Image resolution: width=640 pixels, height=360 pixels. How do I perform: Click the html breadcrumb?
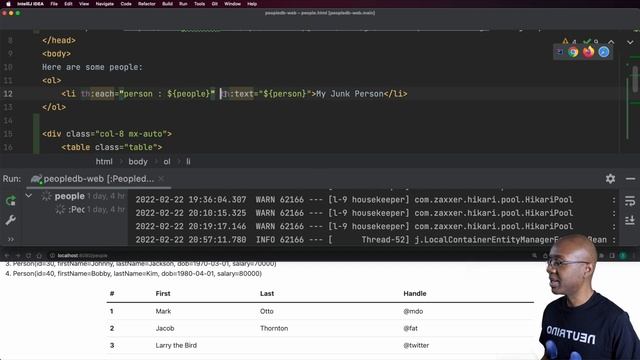(104, 162)
